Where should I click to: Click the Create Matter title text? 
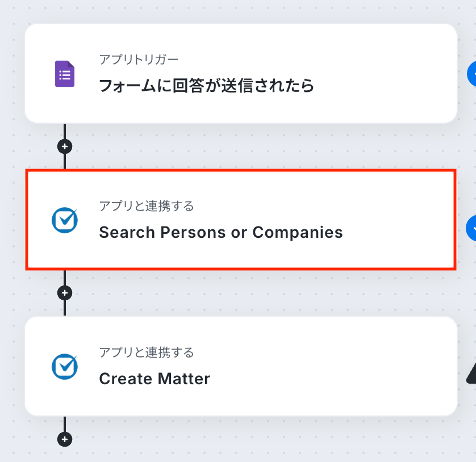point(155,379)
